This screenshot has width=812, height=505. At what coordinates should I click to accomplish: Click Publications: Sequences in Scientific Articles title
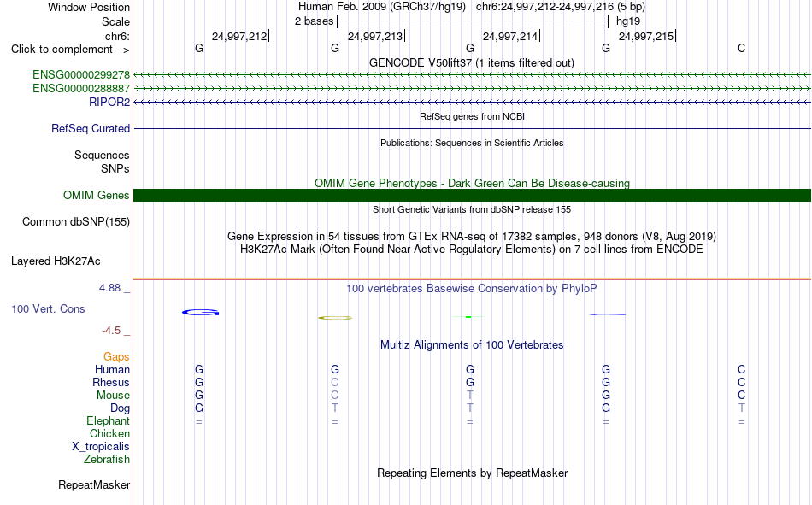pos(472,143)
